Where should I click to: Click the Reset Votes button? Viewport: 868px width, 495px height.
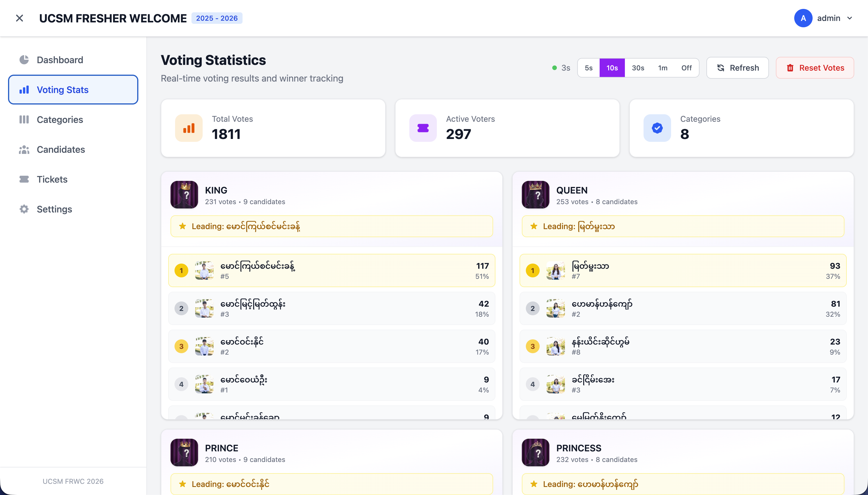815,68
